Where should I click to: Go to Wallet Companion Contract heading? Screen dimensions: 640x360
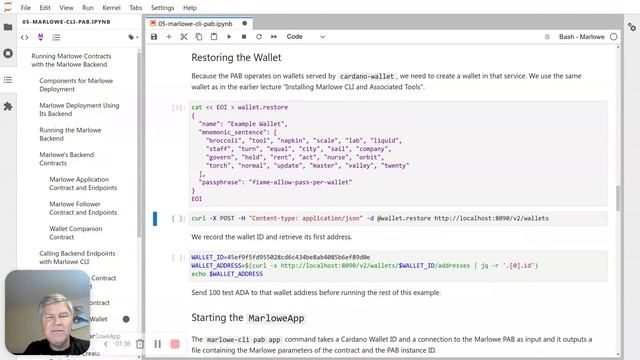tap(76, 233)
